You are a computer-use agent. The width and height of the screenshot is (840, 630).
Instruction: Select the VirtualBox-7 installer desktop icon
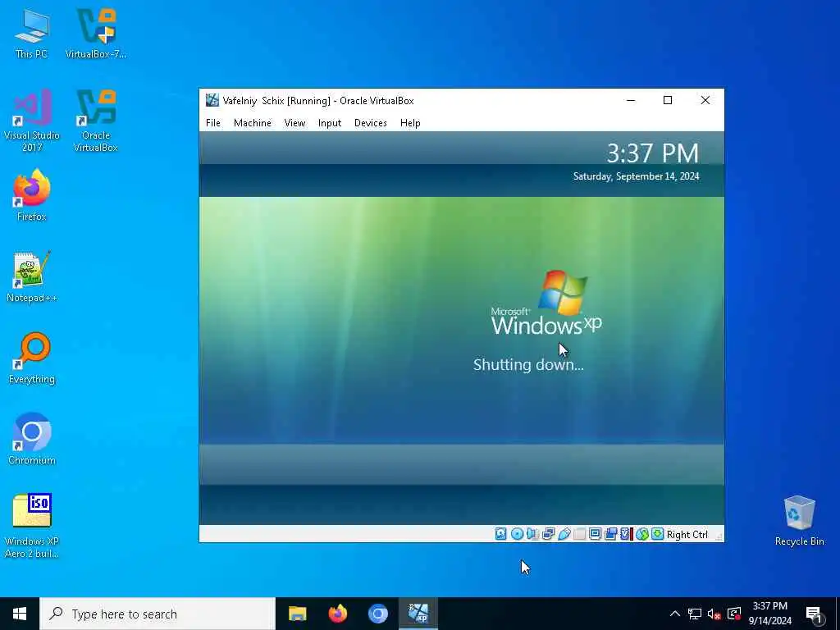[96, 34]
